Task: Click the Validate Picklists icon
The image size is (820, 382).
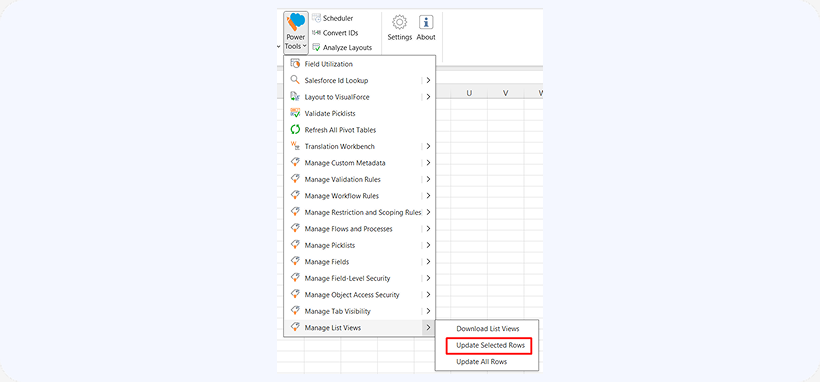Action: (x=295, y=113)
